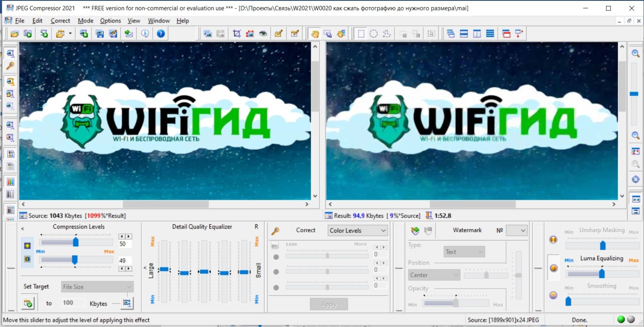The height and width of the screenshot is (327, 644).
Task: Adjust the top compression level slider at 50
Action: tap(76, 242)
